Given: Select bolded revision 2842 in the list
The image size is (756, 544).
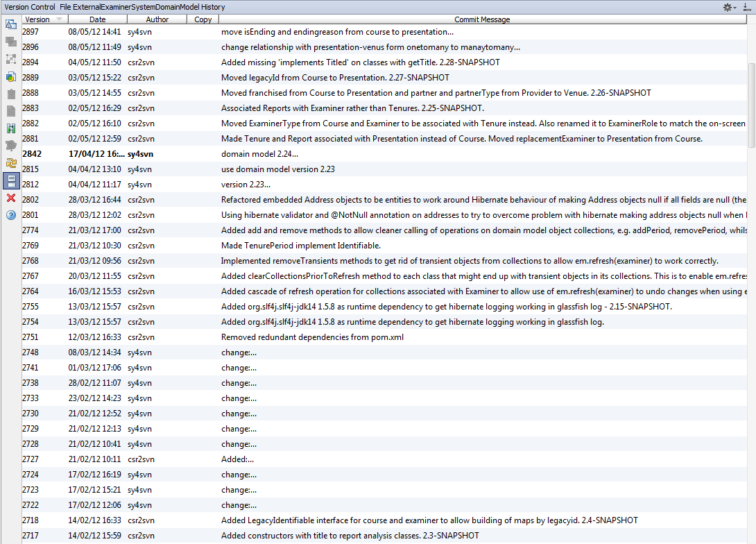Looking at the screenshot, I should pos(277,153).
